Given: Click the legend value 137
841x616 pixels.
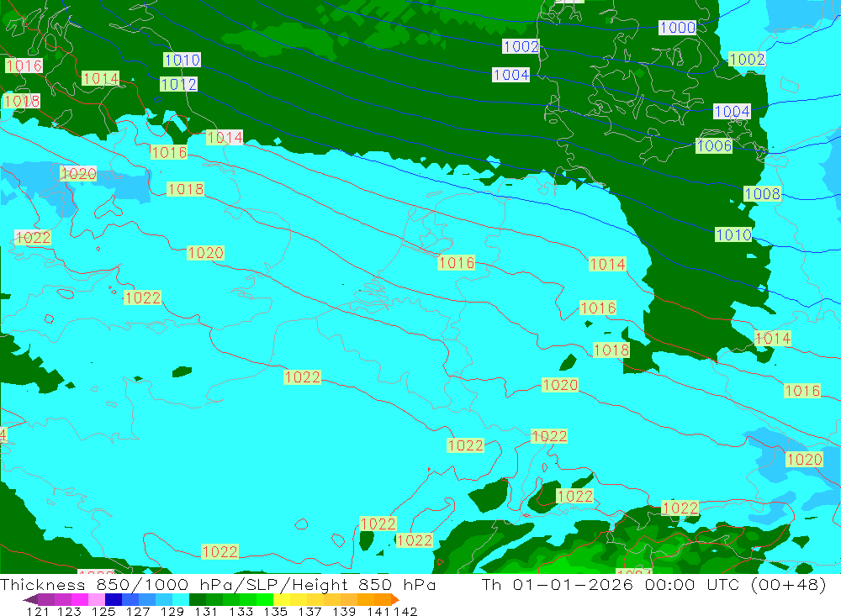Looking at the screenshot, I should coord(309,611).
